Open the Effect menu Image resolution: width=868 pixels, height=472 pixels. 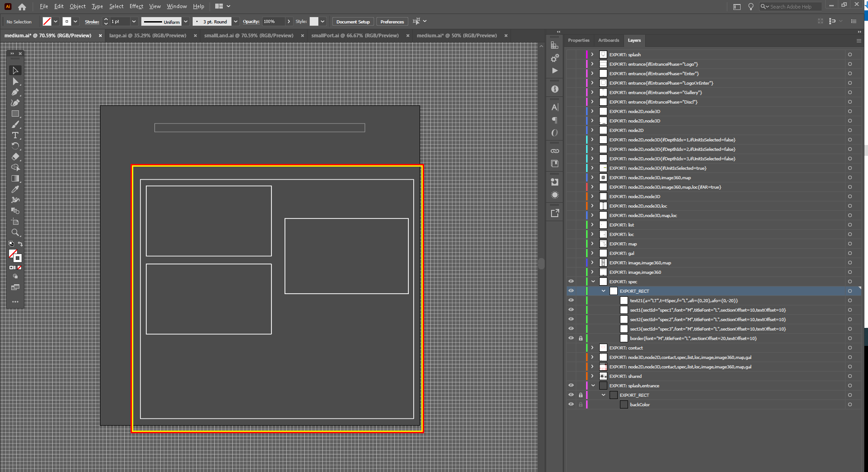tap(136, 6)
